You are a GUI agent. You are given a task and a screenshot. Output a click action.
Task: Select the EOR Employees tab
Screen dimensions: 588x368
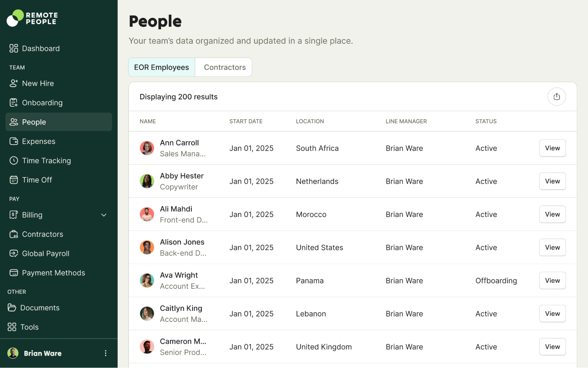pyautogui.click(x=161, y=67)
